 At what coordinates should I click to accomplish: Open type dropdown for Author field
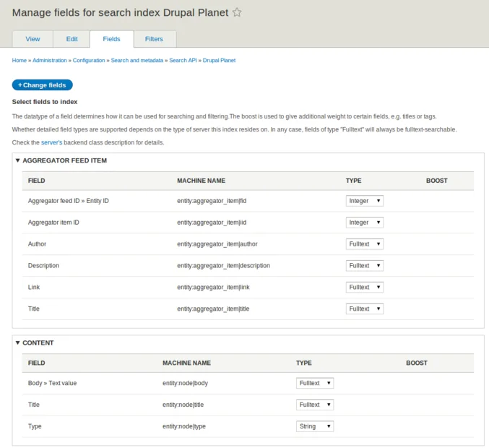(x=365, y=244)
